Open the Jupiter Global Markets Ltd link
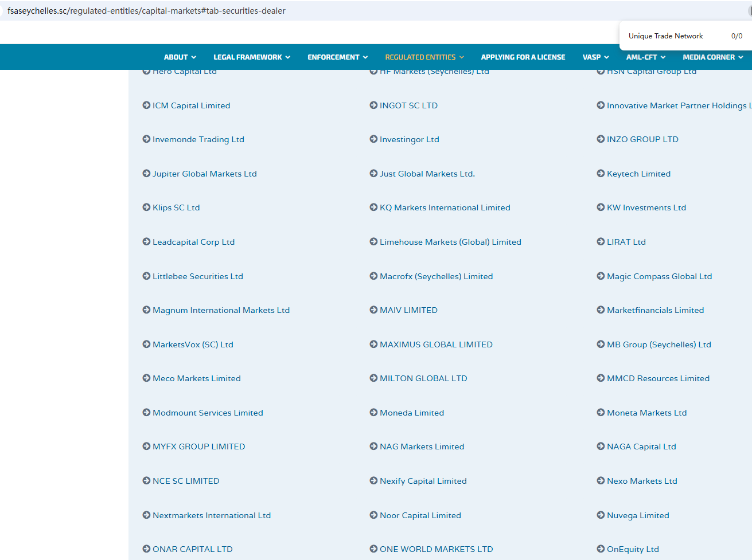Viewport: 752px width, 560px height. pyautogui.click(x=204, y=174)
